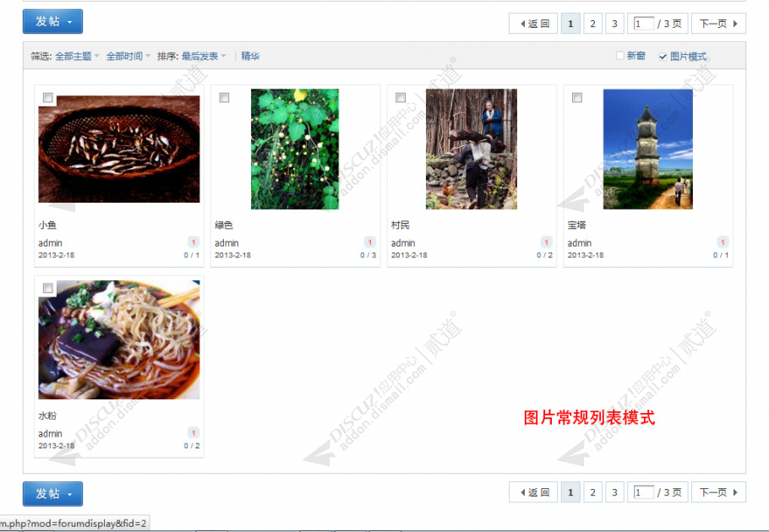
Task: Click the recommend count badge on 村民
Action: pos(546,242)
